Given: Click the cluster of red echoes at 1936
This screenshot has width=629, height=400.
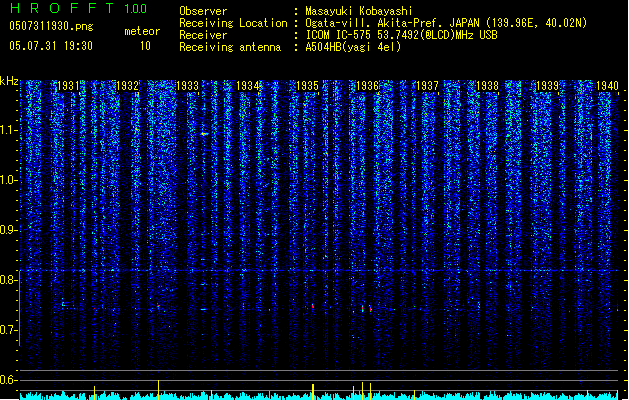Looking at the screenshot, I should [x=362, y=309].
